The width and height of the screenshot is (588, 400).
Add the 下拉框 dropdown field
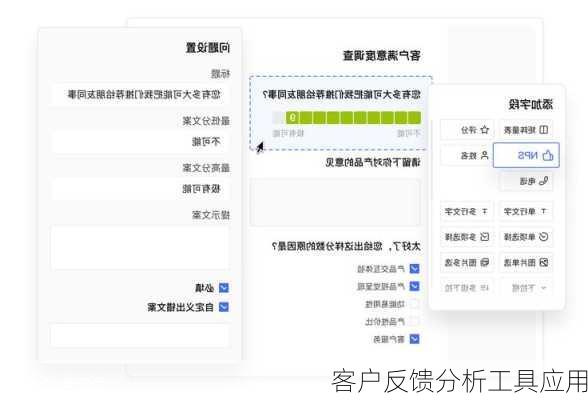point(525,288)
